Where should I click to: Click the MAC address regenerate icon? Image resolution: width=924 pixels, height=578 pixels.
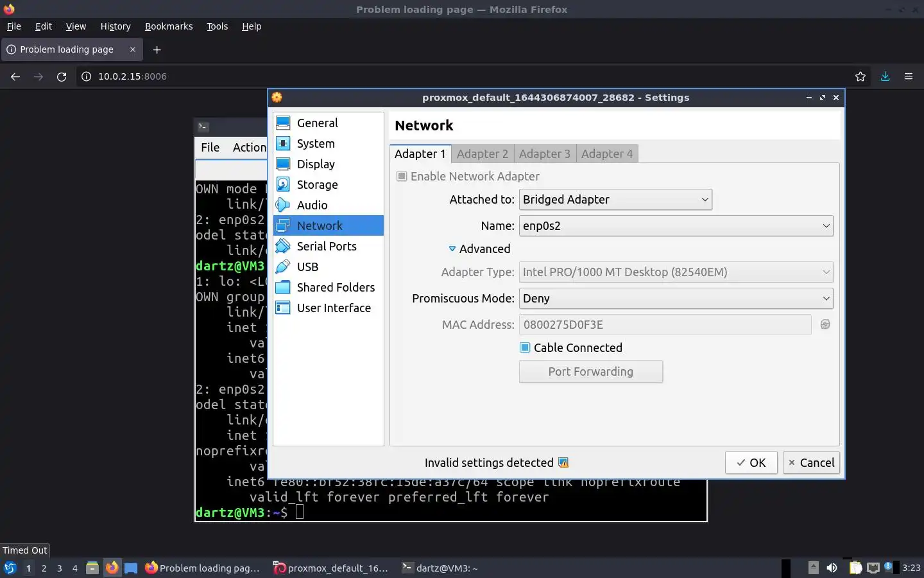click(825, 324)
